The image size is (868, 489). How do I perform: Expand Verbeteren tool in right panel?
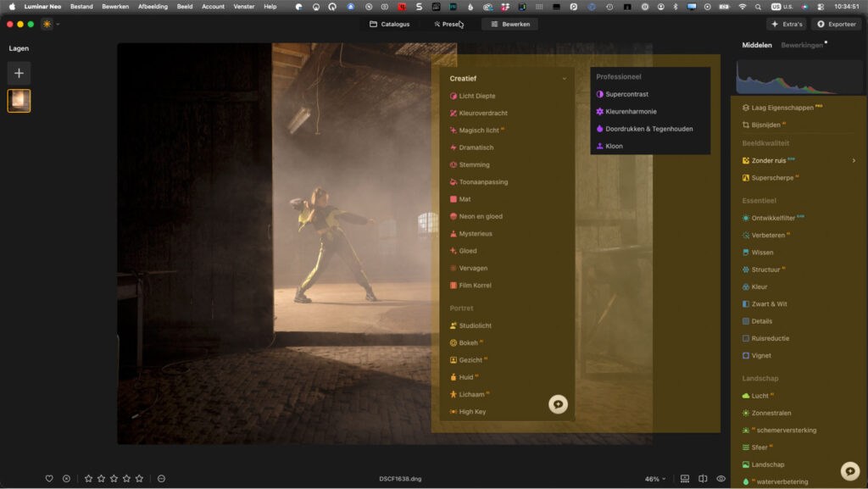click(765, 235)
